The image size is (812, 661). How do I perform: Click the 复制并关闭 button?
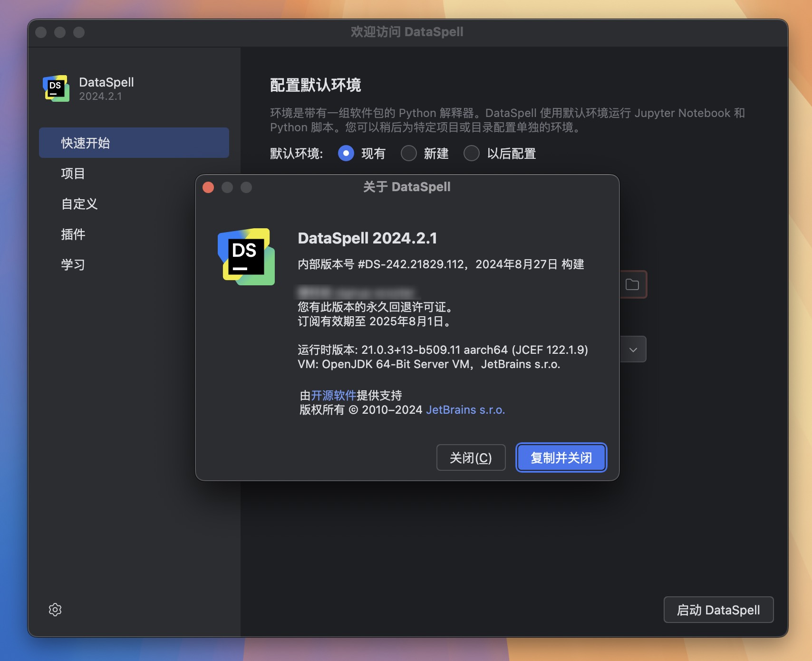561,457
